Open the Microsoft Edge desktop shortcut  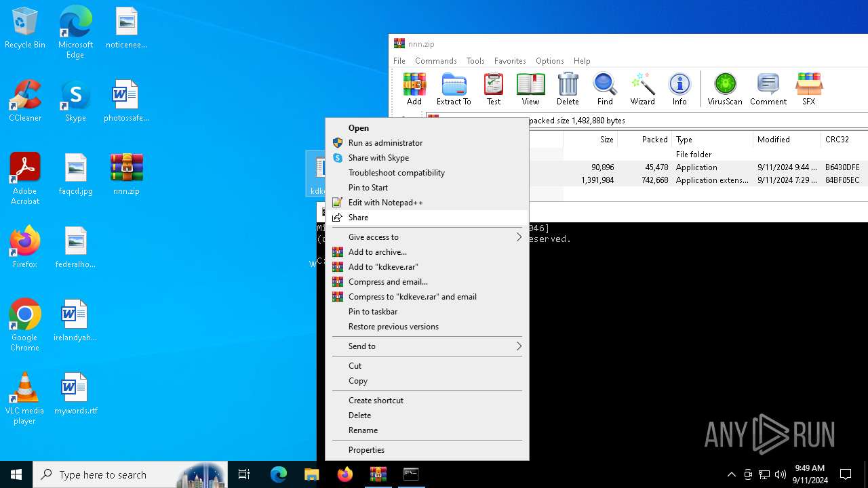coord(75,33)
